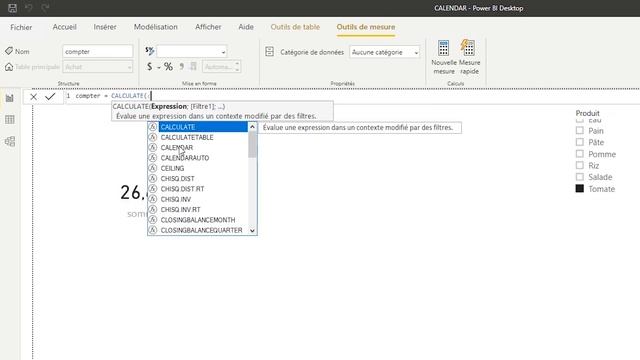Click the currency dollar format icon

pyautogui.click(x=149, y=67)
